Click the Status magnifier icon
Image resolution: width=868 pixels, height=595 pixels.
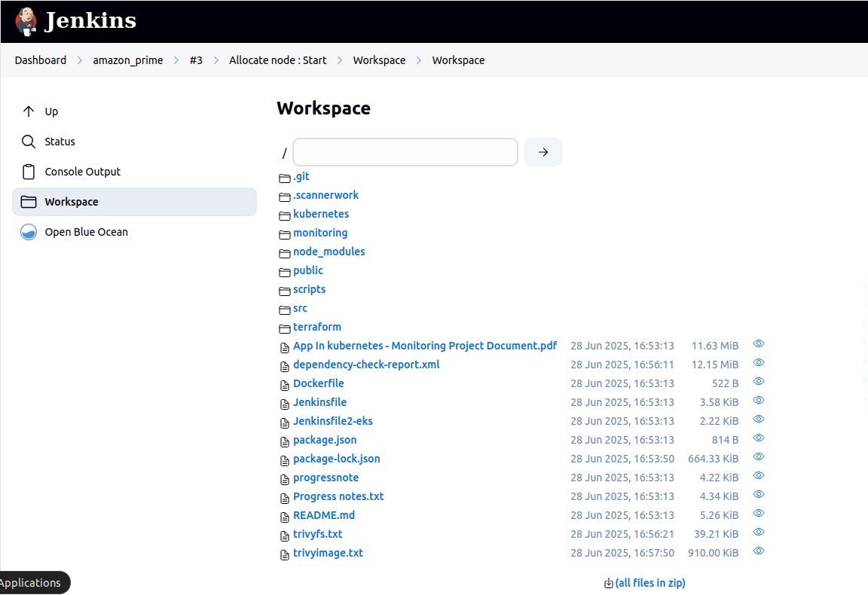[x=29, y=142]
